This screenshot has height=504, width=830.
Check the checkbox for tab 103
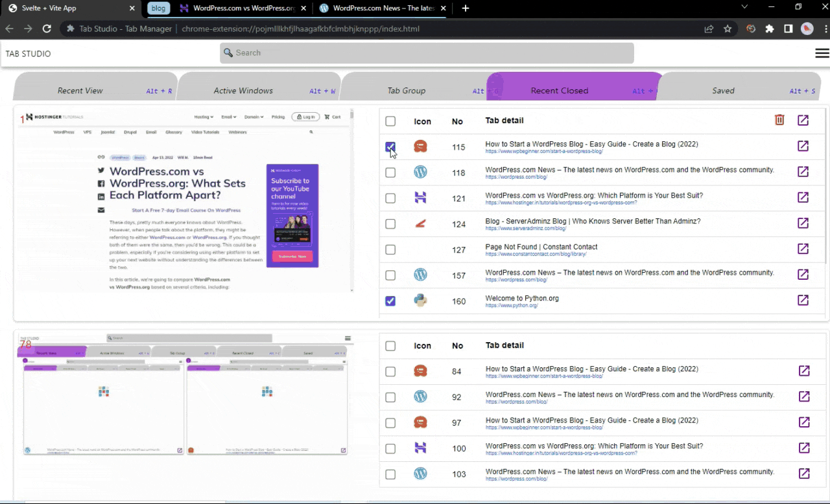pyautogui.click(x=390, y=474)
